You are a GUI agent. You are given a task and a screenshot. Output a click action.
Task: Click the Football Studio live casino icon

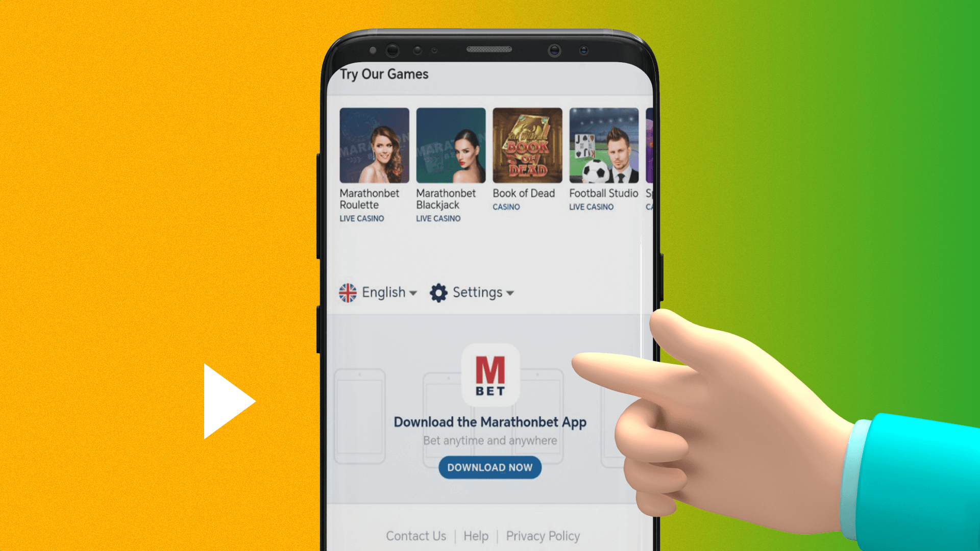tap(603, 145)
